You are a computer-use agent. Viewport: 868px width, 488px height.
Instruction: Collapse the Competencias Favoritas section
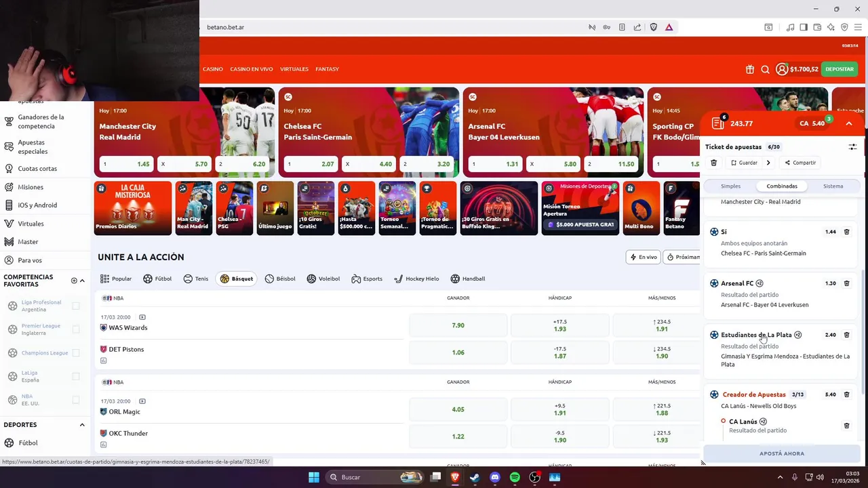click(x=82, y=281)
